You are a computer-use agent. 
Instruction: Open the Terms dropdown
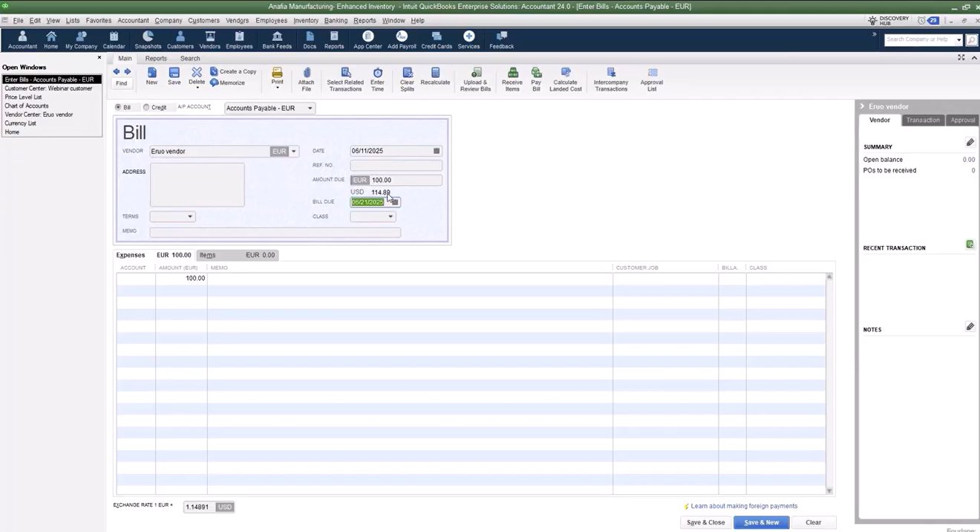[x=190, y=217]
